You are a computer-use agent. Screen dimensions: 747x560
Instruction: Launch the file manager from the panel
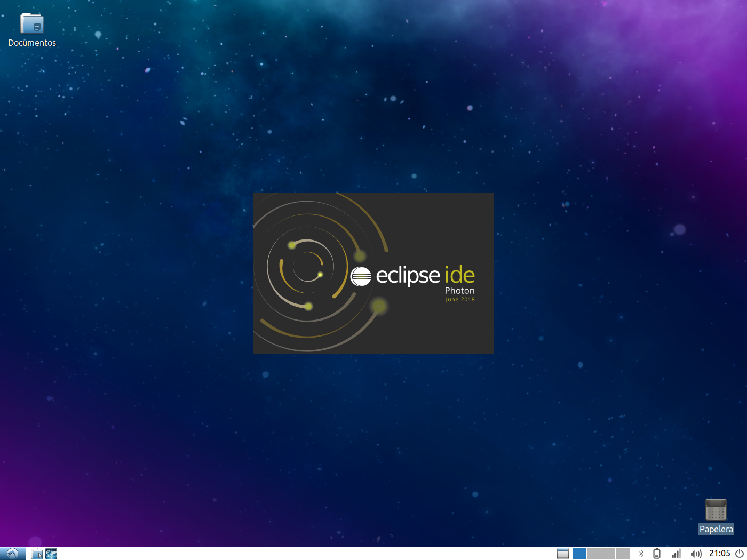point(37,554)
